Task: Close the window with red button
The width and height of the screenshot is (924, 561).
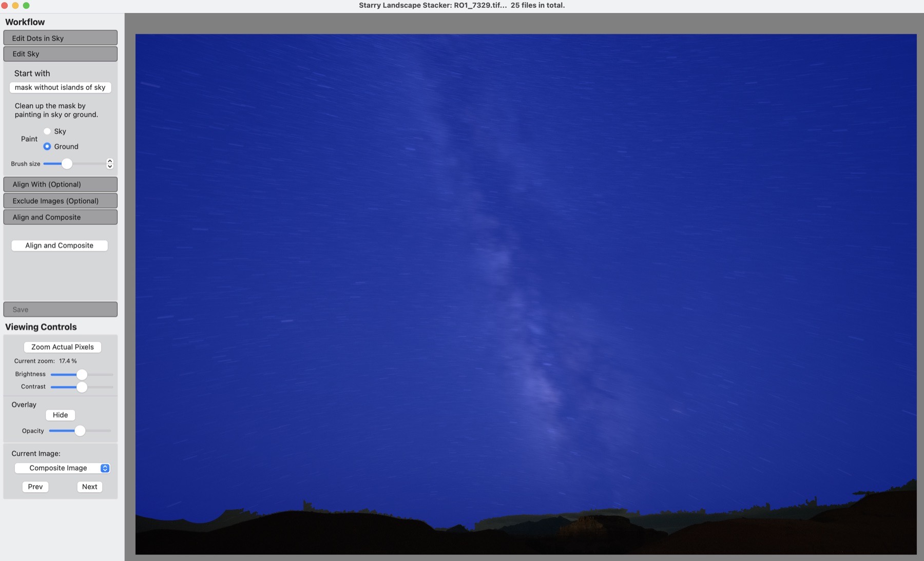Action: 5,5
